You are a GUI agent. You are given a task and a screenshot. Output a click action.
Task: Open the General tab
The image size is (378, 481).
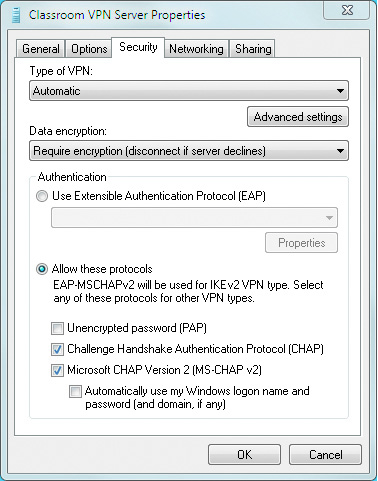click(x=41, y=49)
